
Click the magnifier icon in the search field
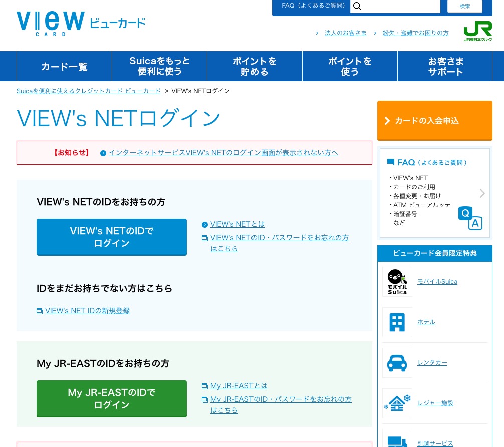357,6
